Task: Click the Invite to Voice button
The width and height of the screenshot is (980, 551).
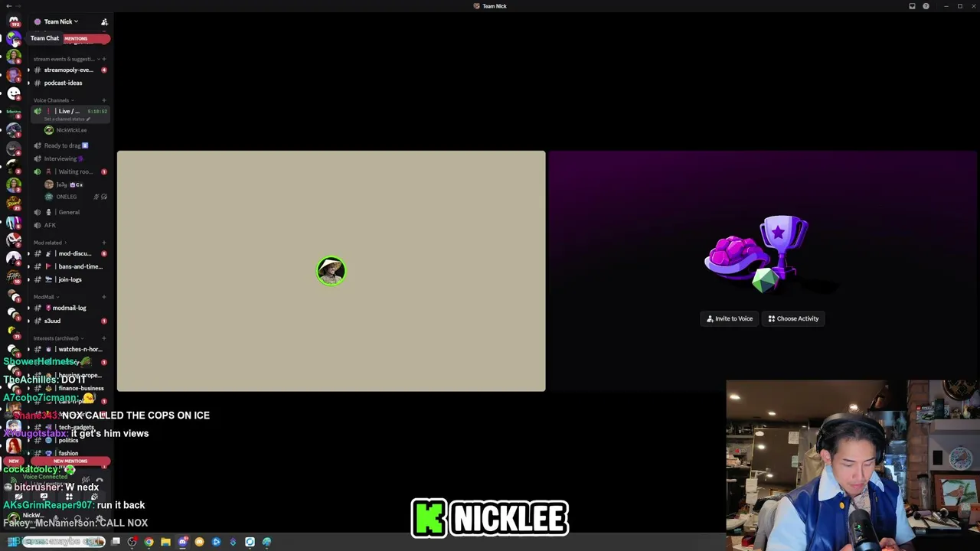Action: pyautogui.click(x=730, y=319)
